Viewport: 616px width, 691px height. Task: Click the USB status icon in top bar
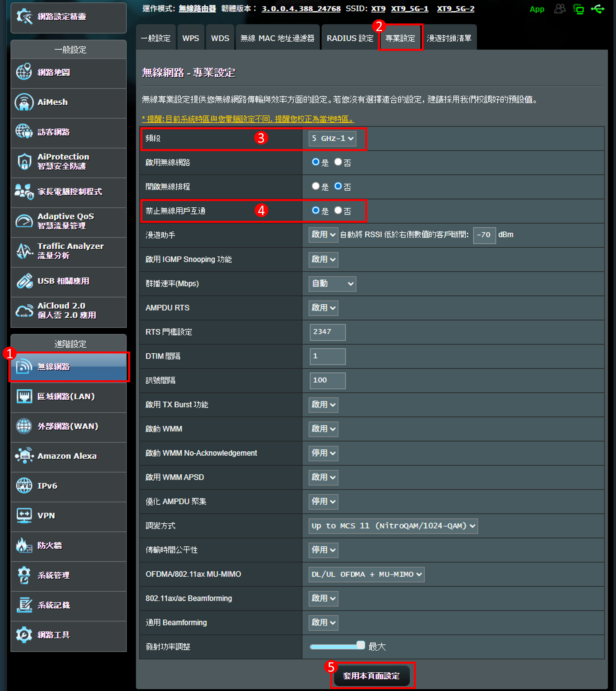click(597, 9)
